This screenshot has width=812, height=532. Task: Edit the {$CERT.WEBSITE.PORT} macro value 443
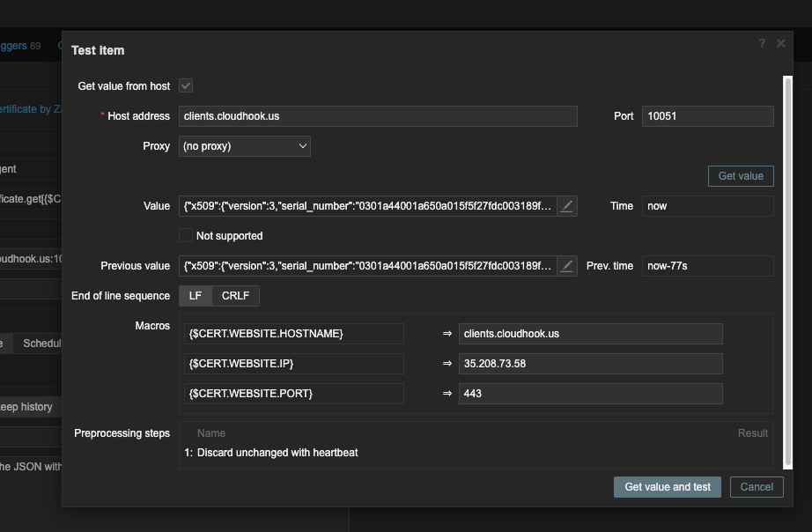(x=590, y=394)
